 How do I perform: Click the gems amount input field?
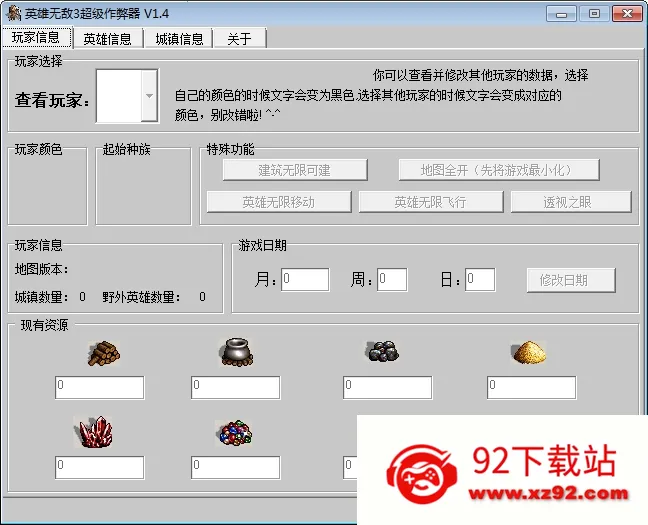pyautogui.click(x=236, y=468)
